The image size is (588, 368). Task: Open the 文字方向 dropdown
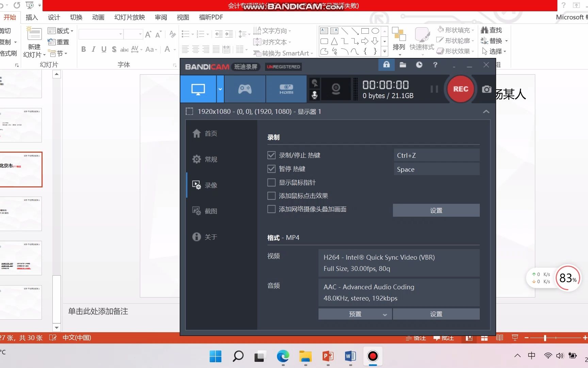coord(272,31)
